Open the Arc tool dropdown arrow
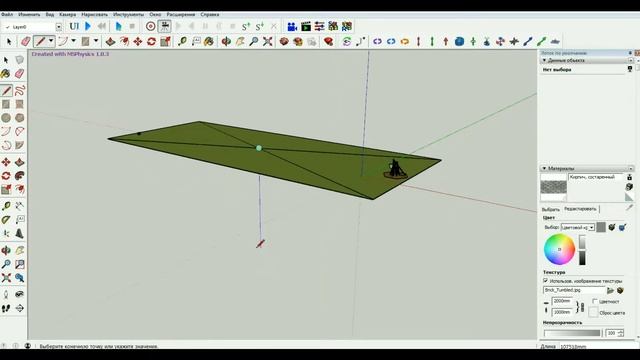The image size is (640, 360). (x=73, y=41)
